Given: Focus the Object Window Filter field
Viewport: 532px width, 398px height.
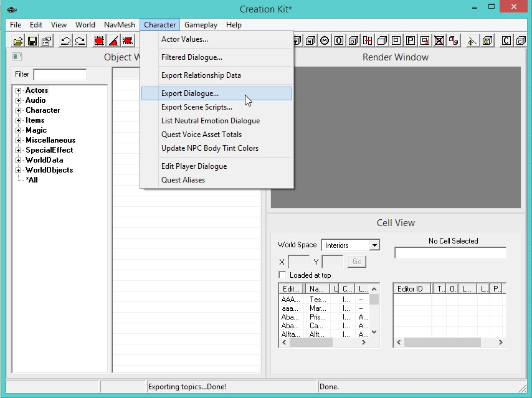Looking at the screenshot, I should point(60,74).
